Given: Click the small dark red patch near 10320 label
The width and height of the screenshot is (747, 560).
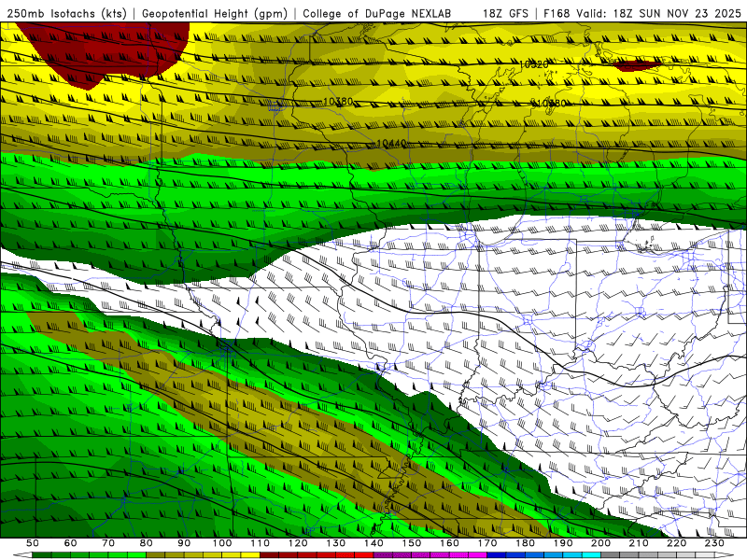Looking at the screenshot, I should 638,65.
